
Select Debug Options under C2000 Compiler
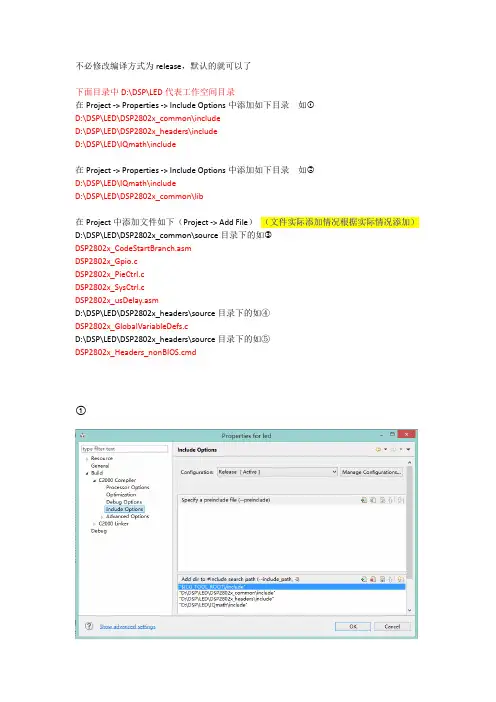coord(124,502)
